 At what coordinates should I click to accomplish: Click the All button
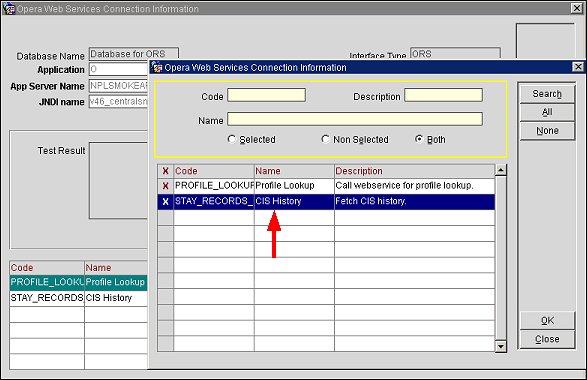(x=547, y=112)
